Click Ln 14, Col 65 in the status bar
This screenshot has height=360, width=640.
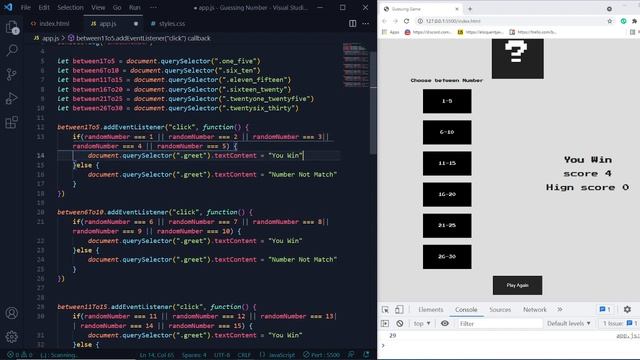[x=157, y=355]
